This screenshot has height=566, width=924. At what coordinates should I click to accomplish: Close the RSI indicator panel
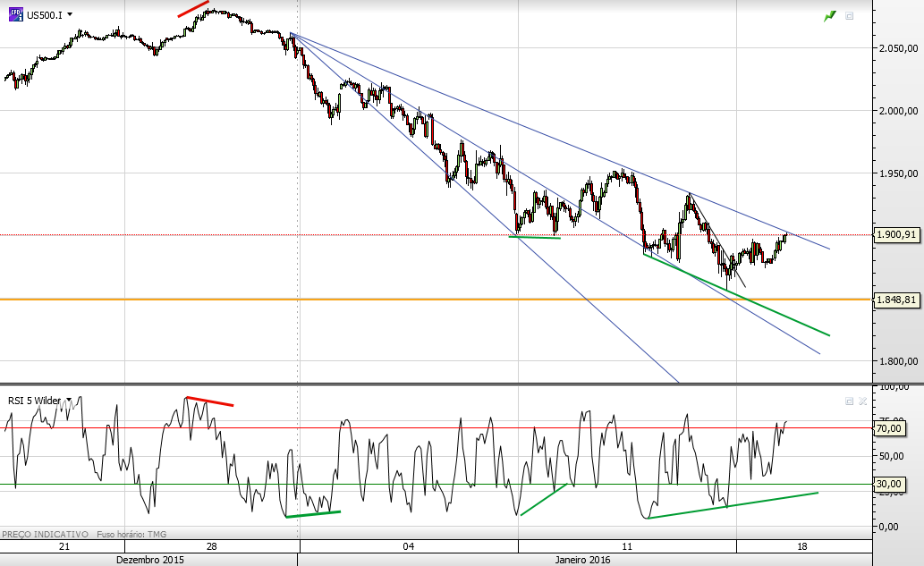(x=862, y=401)
